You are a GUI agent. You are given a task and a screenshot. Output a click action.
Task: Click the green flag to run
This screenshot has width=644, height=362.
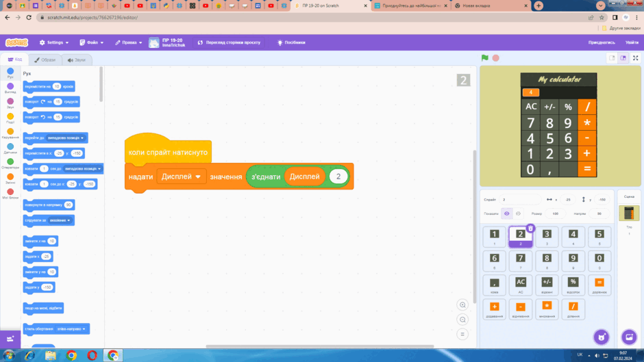point(485,58)
